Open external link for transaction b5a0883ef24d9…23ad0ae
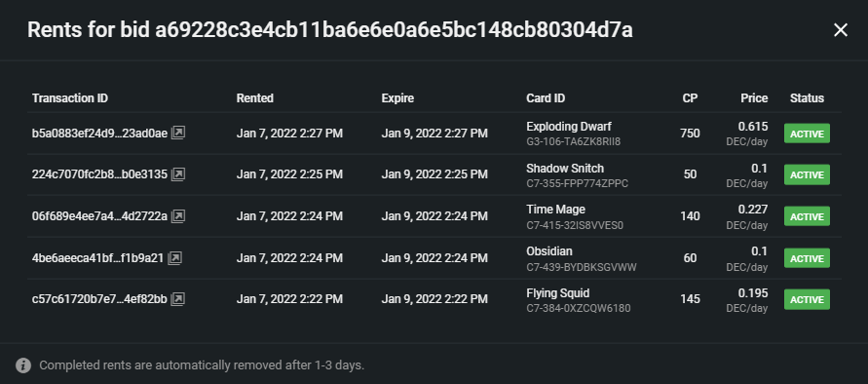The height and width of the screenshot is (384, 868). 177,133
